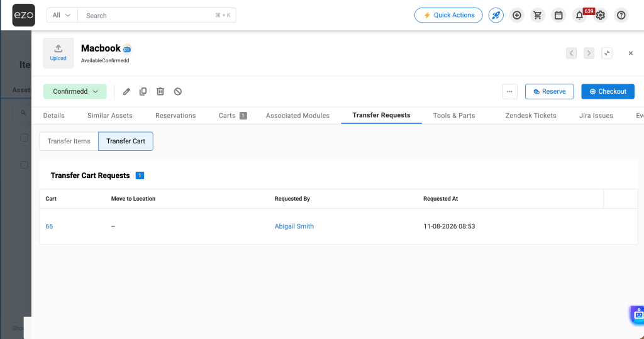Screen dimensions: 644x339
Task: Click the link badge beside Macbook title
Action: point(127,49)
